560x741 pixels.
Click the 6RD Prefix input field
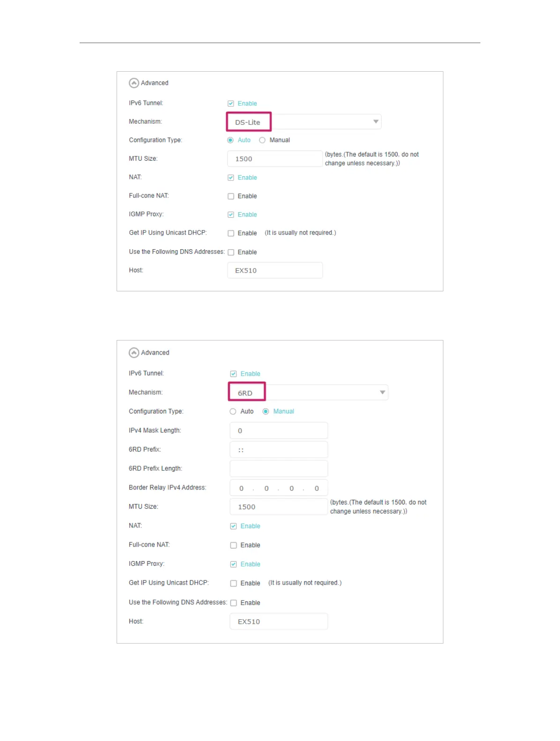tap(279, 450)
